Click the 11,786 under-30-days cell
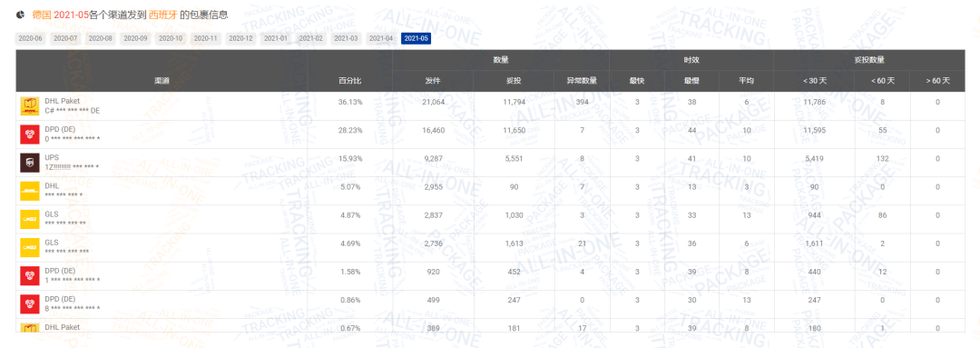Screen dimensions: 980x348 (814, 102)
